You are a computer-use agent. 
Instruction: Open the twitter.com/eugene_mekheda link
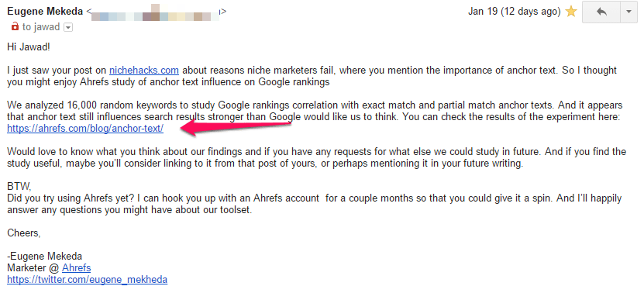pyautogui.click(x=87, y=280)
